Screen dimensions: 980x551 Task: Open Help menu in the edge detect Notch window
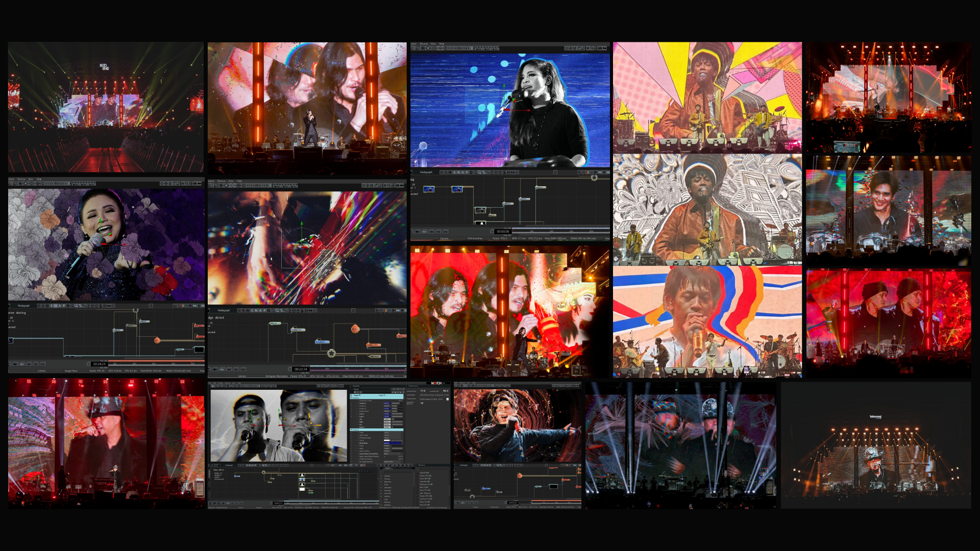pos(239,181)
